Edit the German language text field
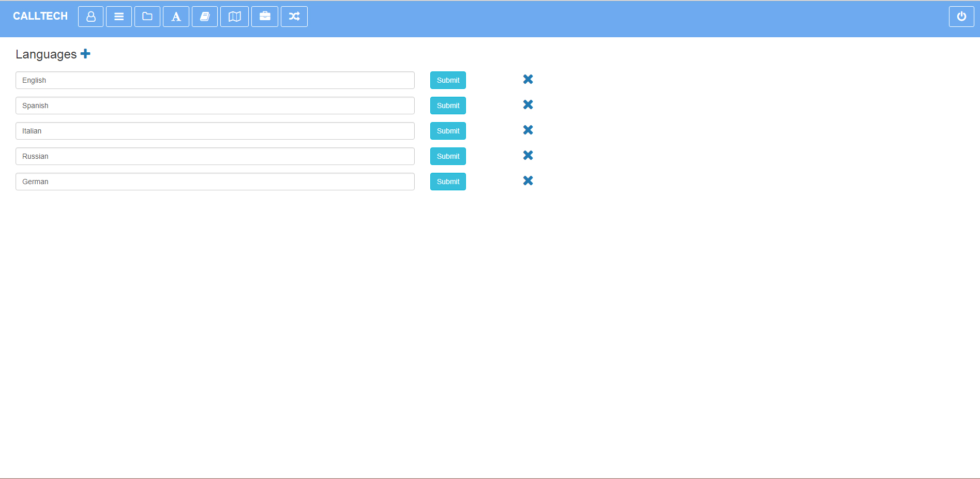Viewport: 980px width, 479px height. [x=215, y=182]
